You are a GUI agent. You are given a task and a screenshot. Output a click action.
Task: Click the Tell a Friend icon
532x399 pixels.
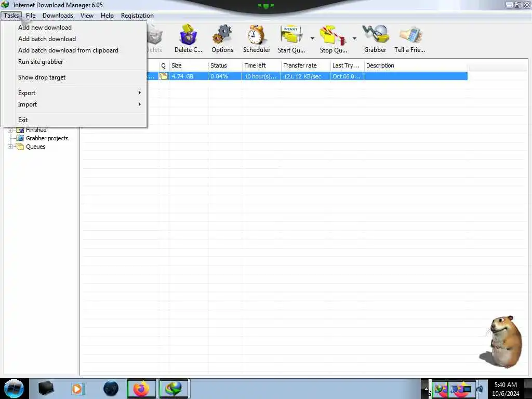tap(410, 34)
